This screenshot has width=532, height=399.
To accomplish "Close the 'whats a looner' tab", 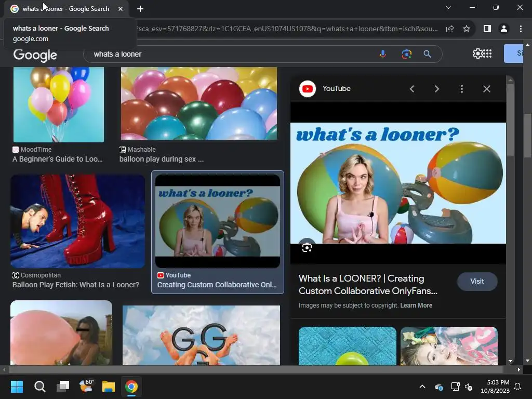I will click(121, 9).
